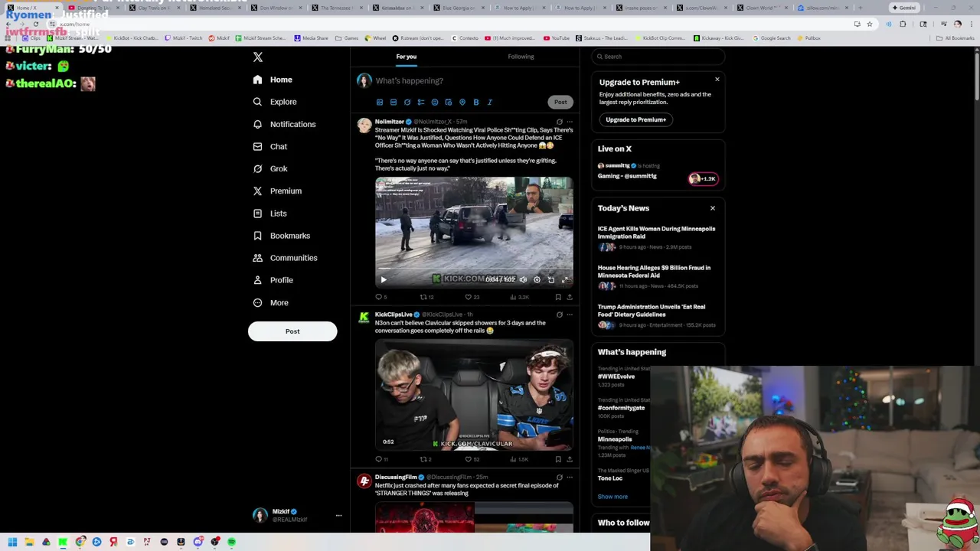Close the Today's News panel
The height and width of the screenshot is (551, 980).
click(713, 208)
